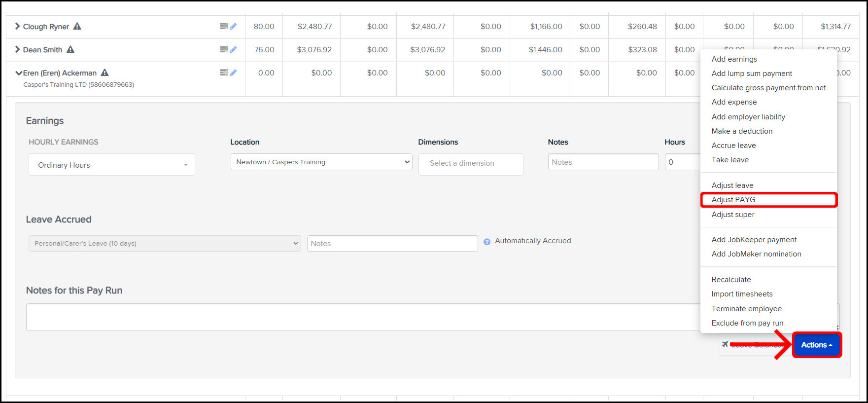Open the Newtown / Caspers Training location dropdown

click(321, 162)
